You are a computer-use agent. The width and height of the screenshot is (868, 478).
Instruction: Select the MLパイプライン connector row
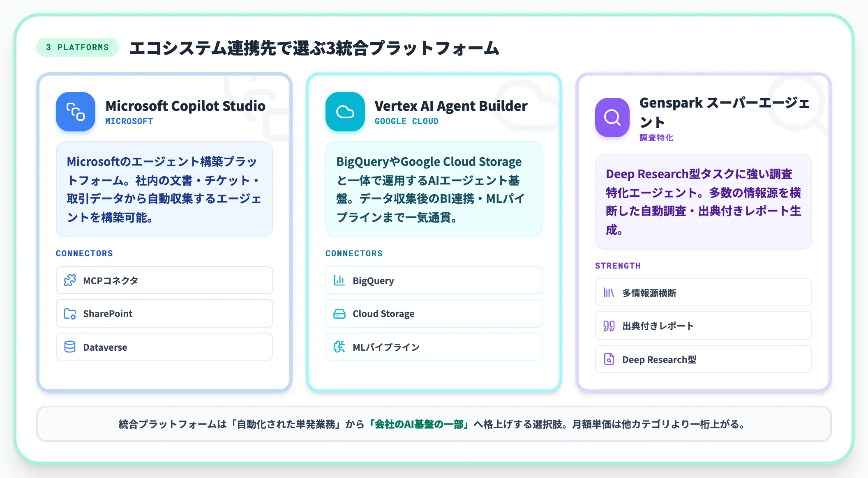(x=434, y=347)
